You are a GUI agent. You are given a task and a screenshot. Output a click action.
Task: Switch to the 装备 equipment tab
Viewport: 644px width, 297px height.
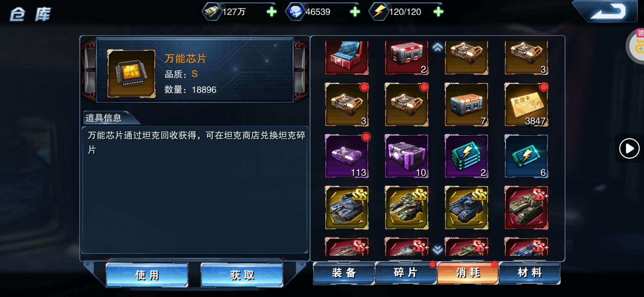344,273
